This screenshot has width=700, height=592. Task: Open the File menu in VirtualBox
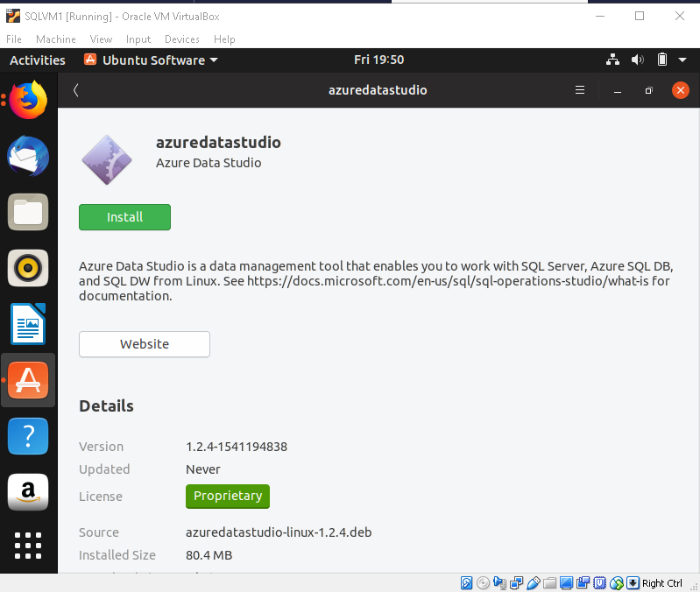14,39
